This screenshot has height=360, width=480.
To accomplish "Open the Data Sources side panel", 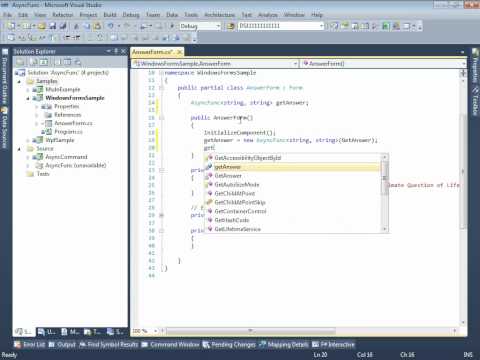I will click(x=5, y=128).
